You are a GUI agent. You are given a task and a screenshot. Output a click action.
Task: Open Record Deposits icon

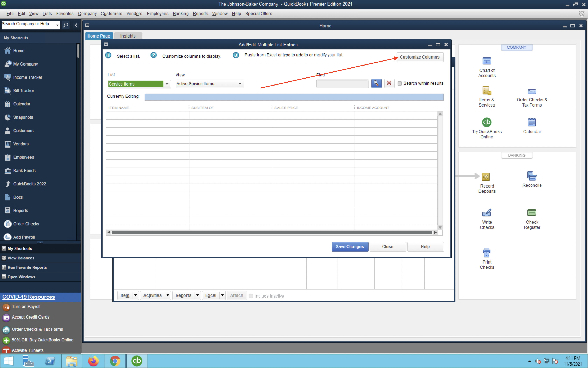pos(485,177)
